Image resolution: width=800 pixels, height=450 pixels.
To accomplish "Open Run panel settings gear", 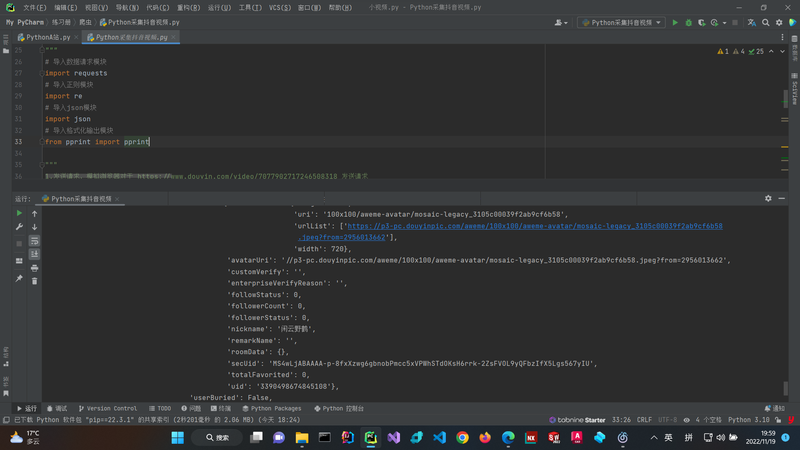I will [x=768, y=198].
